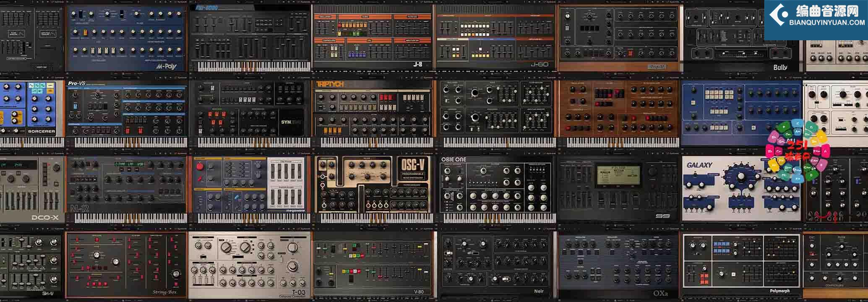This screenshot has height=302, width=868.
Task: Open the brown wood synth right of Triptych
Action: [x=618, y=113]
